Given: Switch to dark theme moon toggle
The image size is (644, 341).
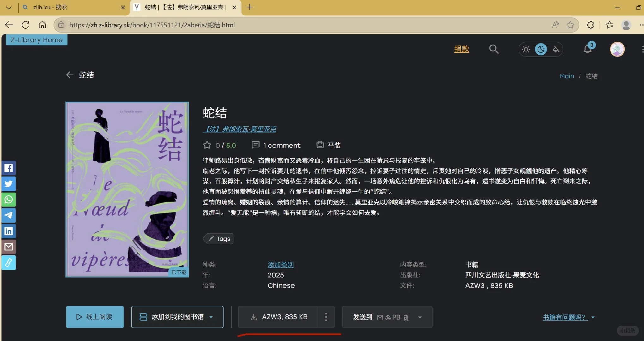Looking at the screenshot, I should (541, 50).
